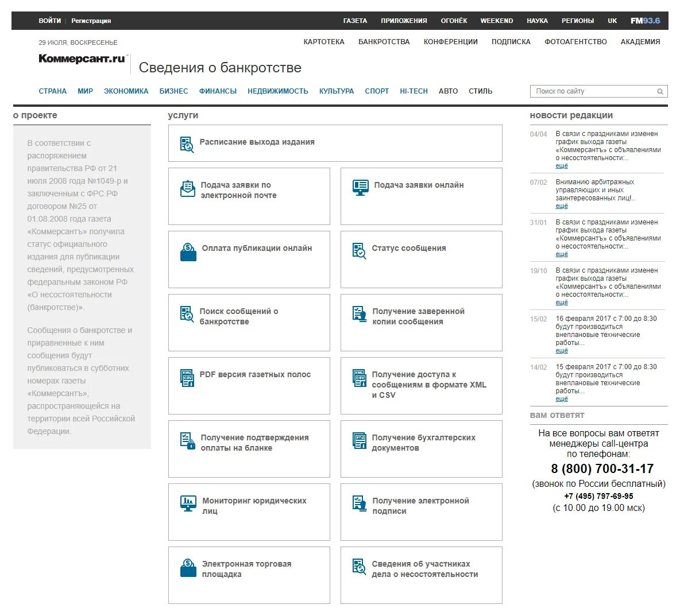
Task: Select the АВТО category
Action: (x=448, y=91)
